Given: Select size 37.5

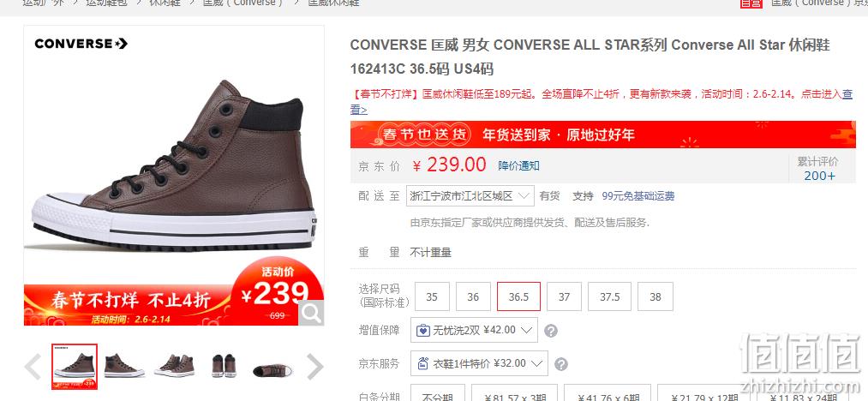Looking at the screenshot, I should tap(610, 296).
